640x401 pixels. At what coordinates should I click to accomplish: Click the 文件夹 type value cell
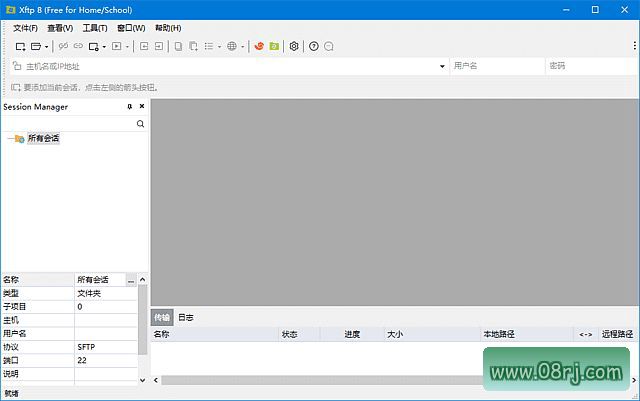105,293
